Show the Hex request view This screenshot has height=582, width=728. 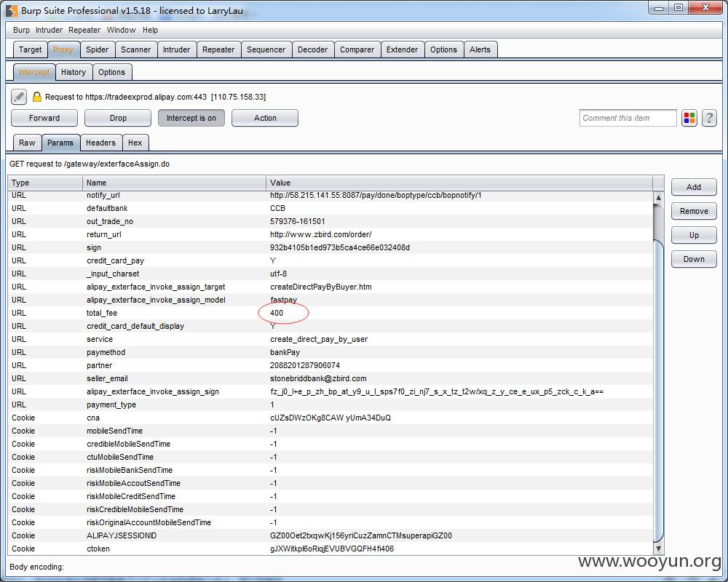135,143
